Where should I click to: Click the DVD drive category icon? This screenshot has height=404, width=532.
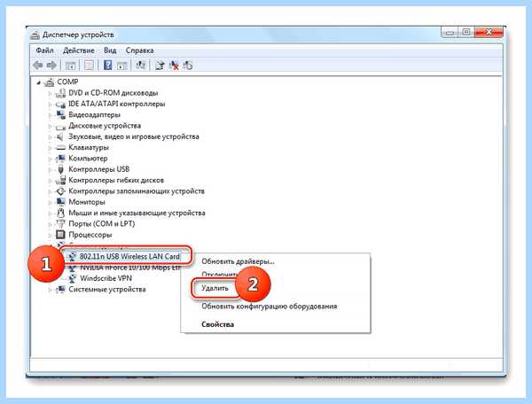(60, 93)
